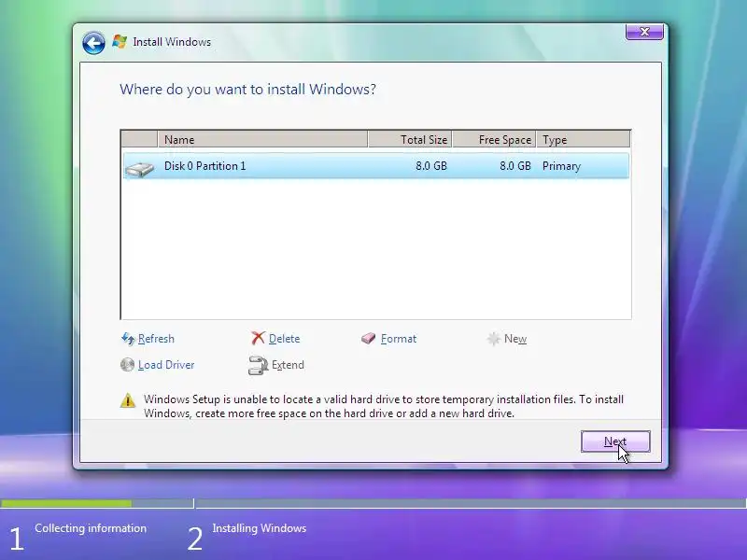Sort by the Total Size column header
This screenshot has height=560, width=747.
pyautogui.click(x=410, y=139)
